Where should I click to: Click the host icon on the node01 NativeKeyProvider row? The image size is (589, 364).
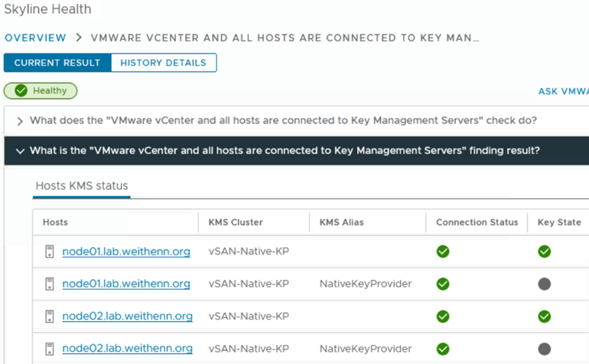[x=49, y=284]
